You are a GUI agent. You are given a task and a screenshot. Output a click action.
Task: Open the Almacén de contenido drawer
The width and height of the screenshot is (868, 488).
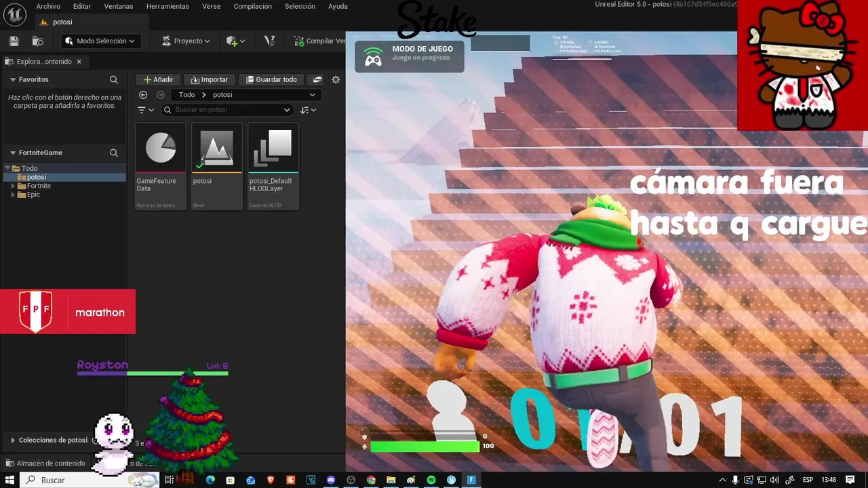(x=44, y=464)
